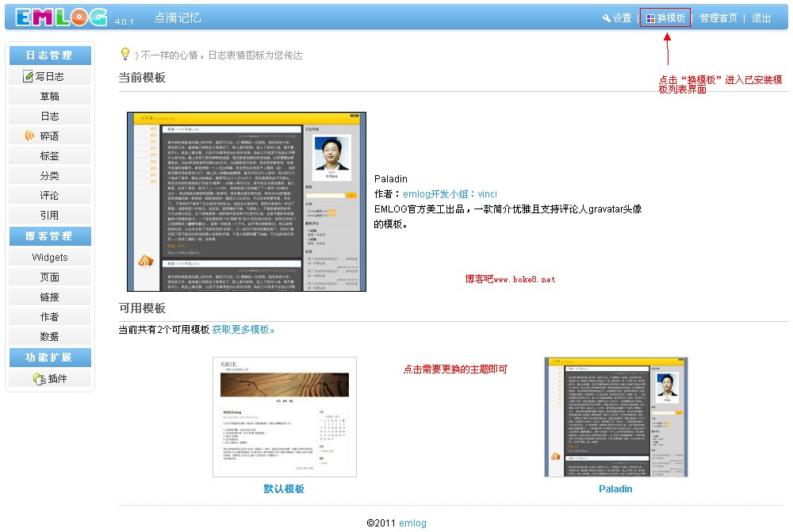793x532 pixels.
Task: Click the current Paladin template preview
Action: pos(247,201)
